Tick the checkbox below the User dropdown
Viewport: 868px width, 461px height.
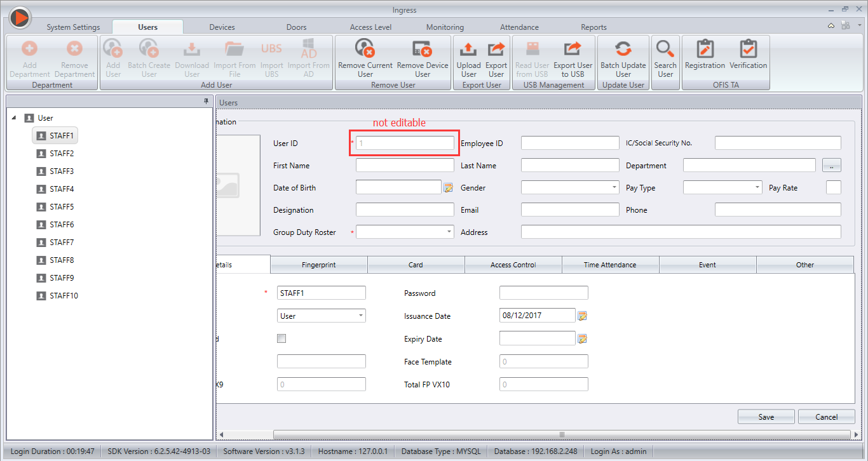click(x=281, y=338)
